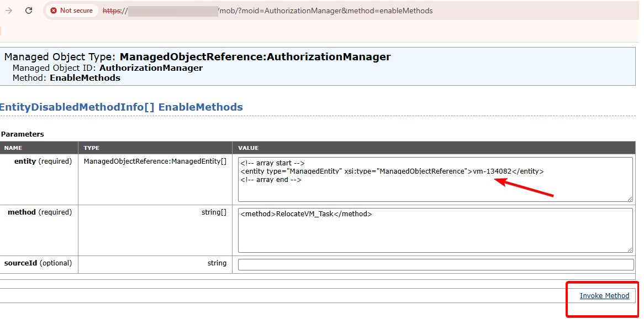Click the vm-134082 text in the entity value
The height and width of the screenshot is (323, 644).
tap(492, 171)
